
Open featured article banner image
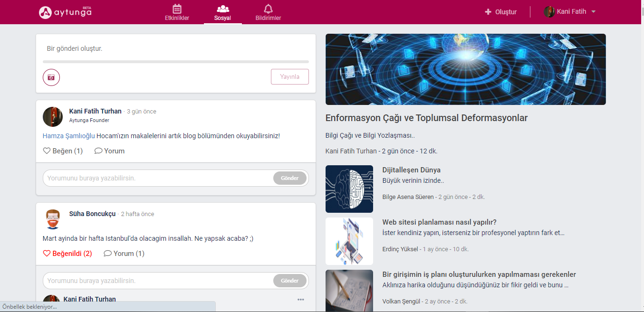(466, 69)
